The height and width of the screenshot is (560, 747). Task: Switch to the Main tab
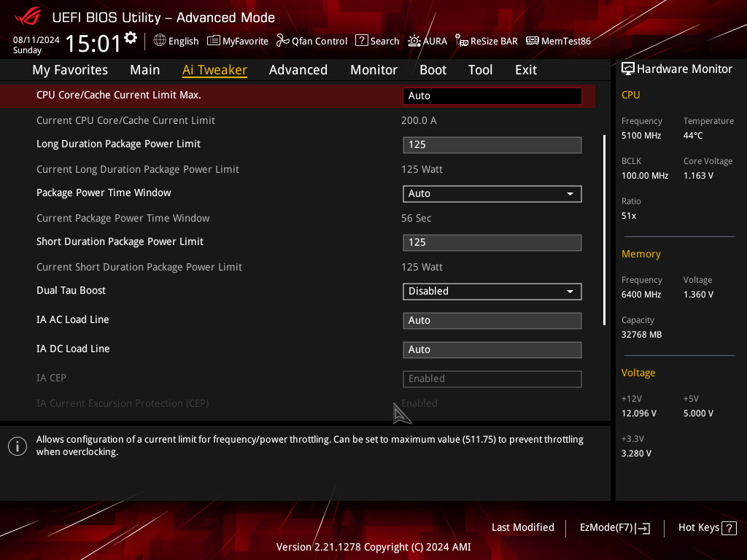tap(145, 70)
